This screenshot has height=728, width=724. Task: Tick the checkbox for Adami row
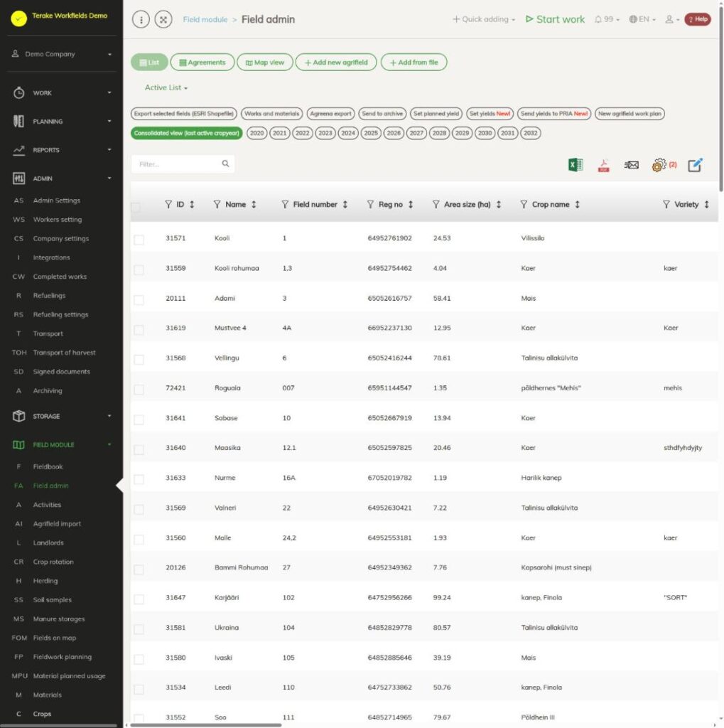click(x=139, y=300)
